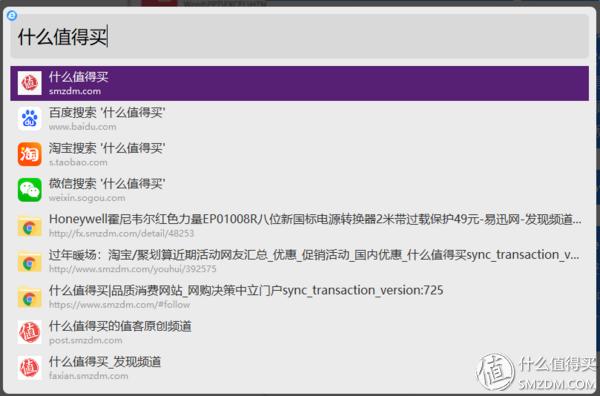
Task: Click the faxian.smzdm.com subtitle
Action: point(88,376)
